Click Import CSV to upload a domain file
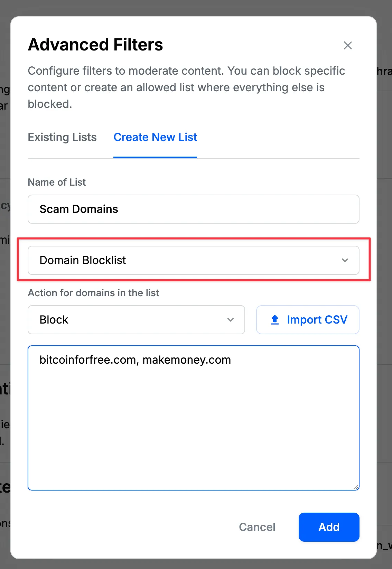The height and width of the screenshot is (569, 392). [307, 320]
